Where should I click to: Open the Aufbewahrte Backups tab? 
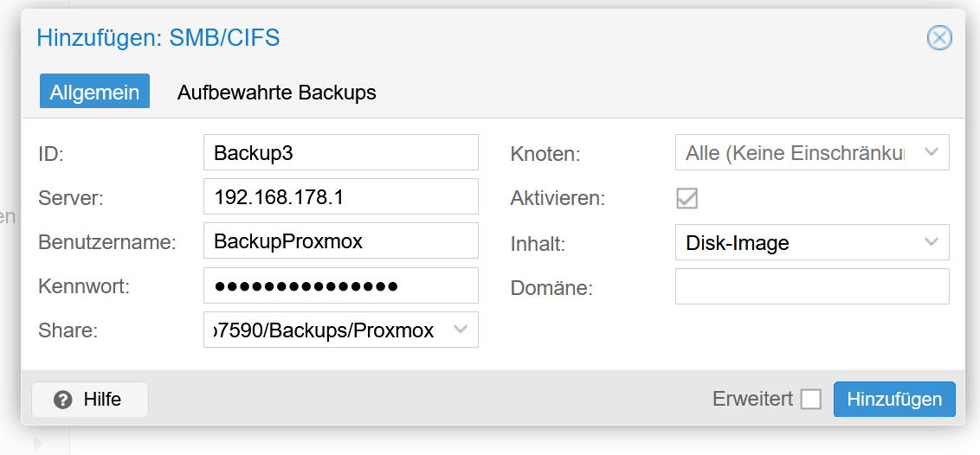click(276, 93)
